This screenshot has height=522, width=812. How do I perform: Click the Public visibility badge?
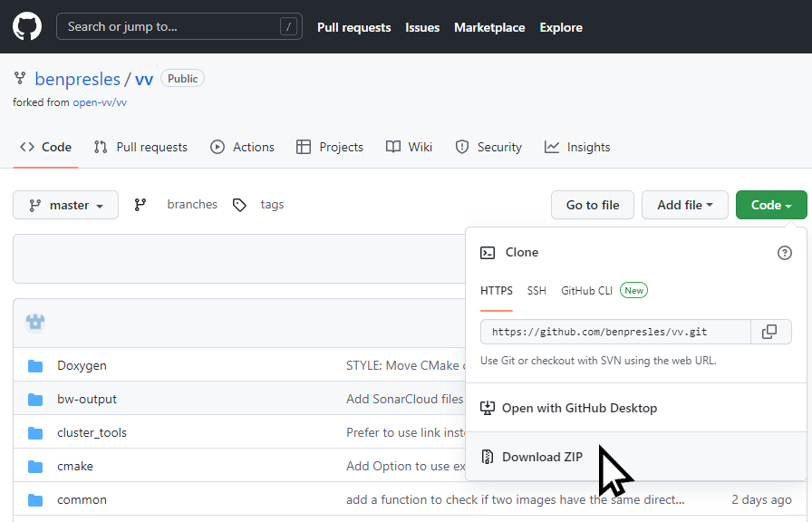[x=182, y=78]
